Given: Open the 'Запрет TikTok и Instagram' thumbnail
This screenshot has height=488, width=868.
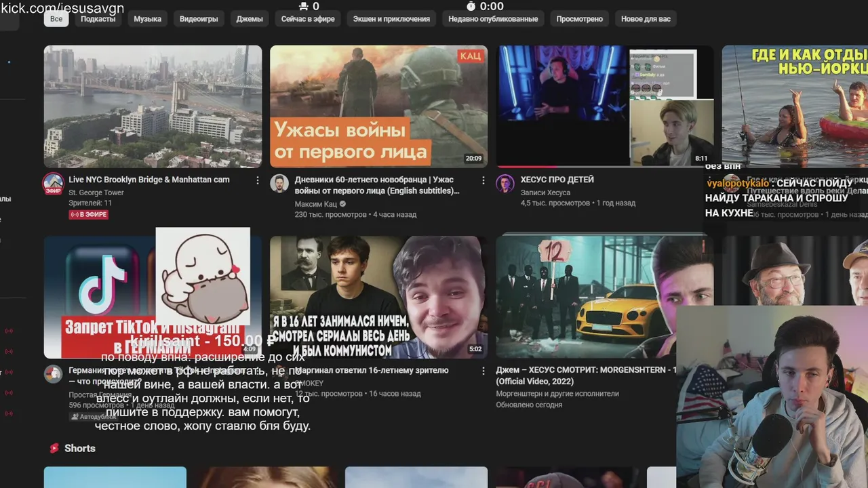Looking at the screenshot, I should tap(153, 297).
